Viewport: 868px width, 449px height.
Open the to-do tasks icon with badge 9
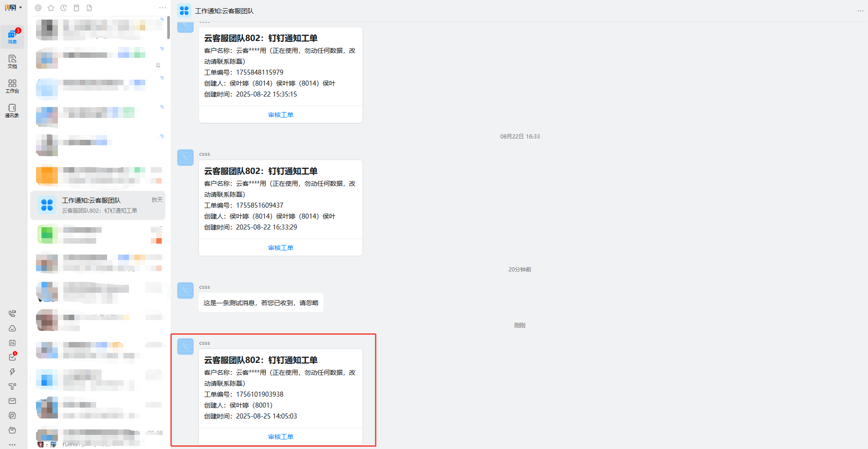tap(12, 357)
